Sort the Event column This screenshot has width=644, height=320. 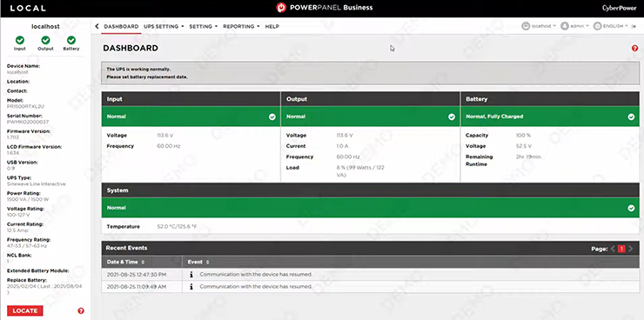point(198,262)
